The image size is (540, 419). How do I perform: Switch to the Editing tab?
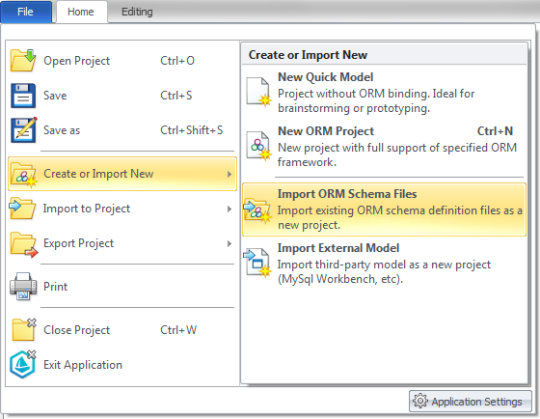[x=137, y=12]
